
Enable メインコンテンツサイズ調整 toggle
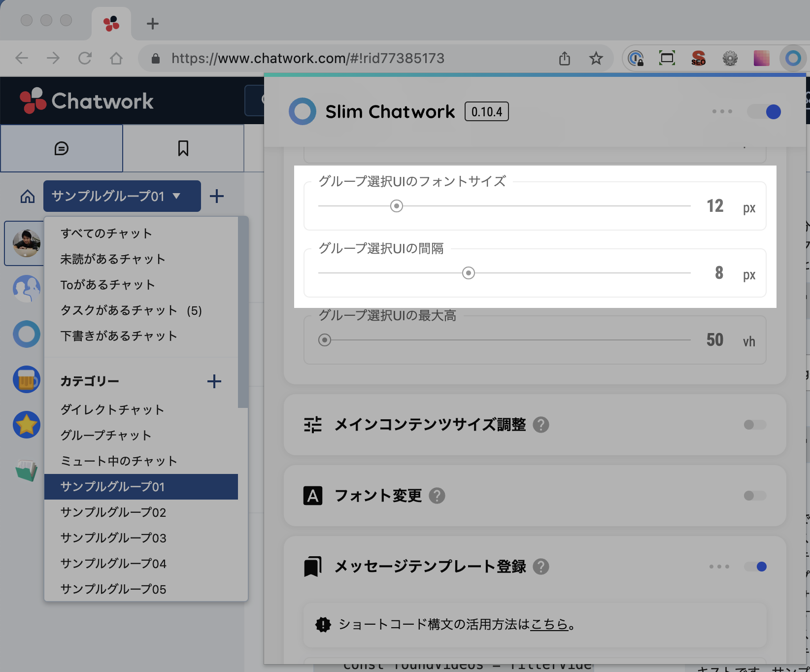(755, 425)
